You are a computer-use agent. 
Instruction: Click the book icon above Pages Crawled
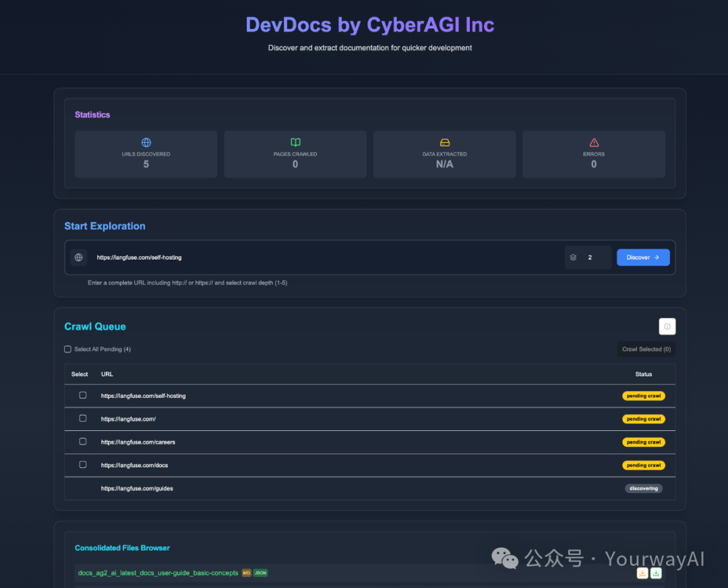[295, 142]
